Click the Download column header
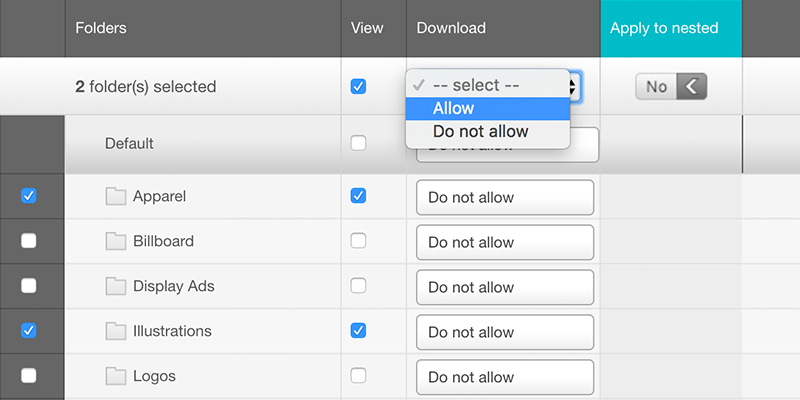 503,28
